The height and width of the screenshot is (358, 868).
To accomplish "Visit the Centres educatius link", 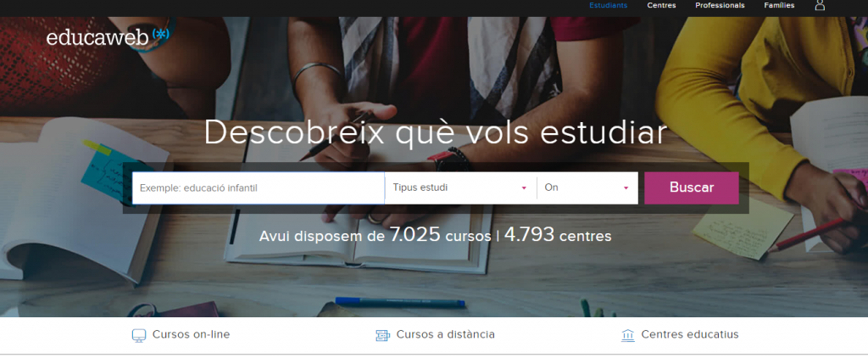I will pyautogui.click(x=690, y=335).
